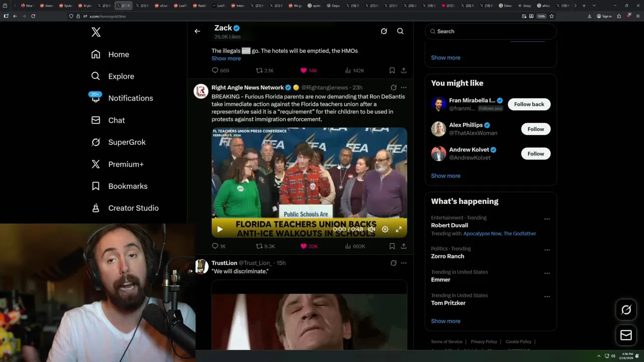View analytics for 142K views post
Screen dimensions: 644x362
[x=355, y=70]
